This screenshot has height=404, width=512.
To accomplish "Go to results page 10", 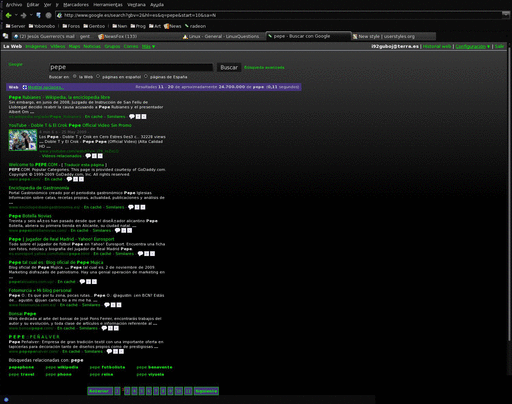I will click(179, 391).
